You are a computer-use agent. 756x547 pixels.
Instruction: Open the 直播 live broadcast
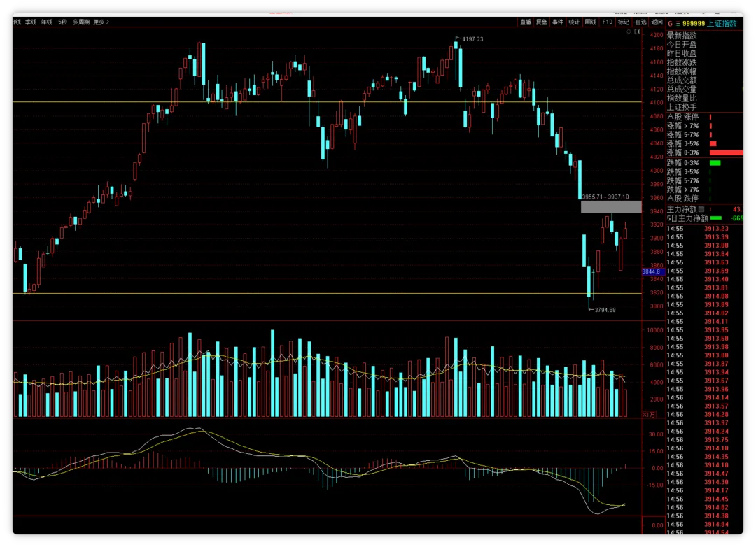click(525, 22)
